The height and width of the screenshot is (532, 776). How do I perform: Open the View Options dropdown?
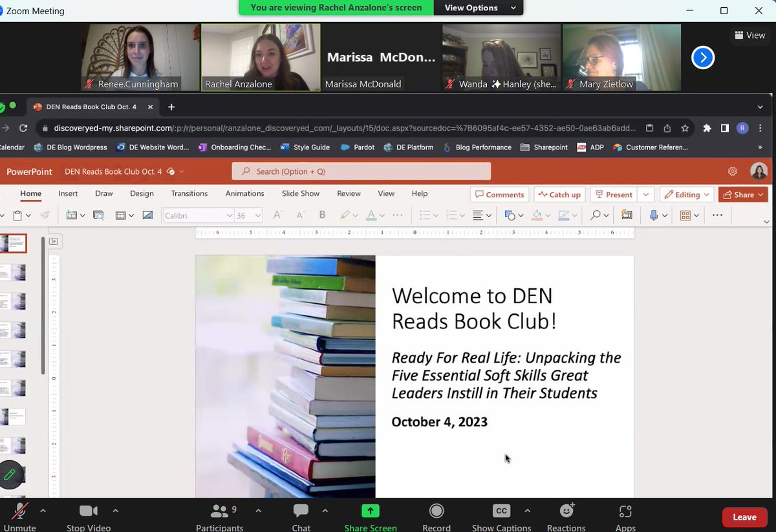click(x=480, y=8)
